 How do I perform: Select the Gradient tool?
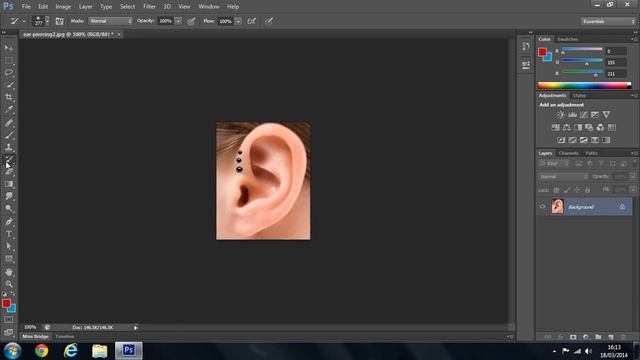pos(9,184)
